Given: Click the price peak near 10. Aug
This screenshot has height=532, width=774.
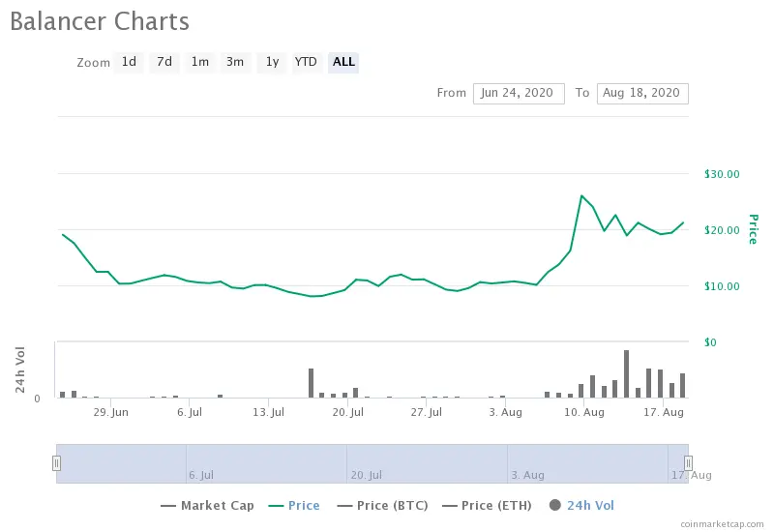Looking at the screenshot, I should 582,196.
